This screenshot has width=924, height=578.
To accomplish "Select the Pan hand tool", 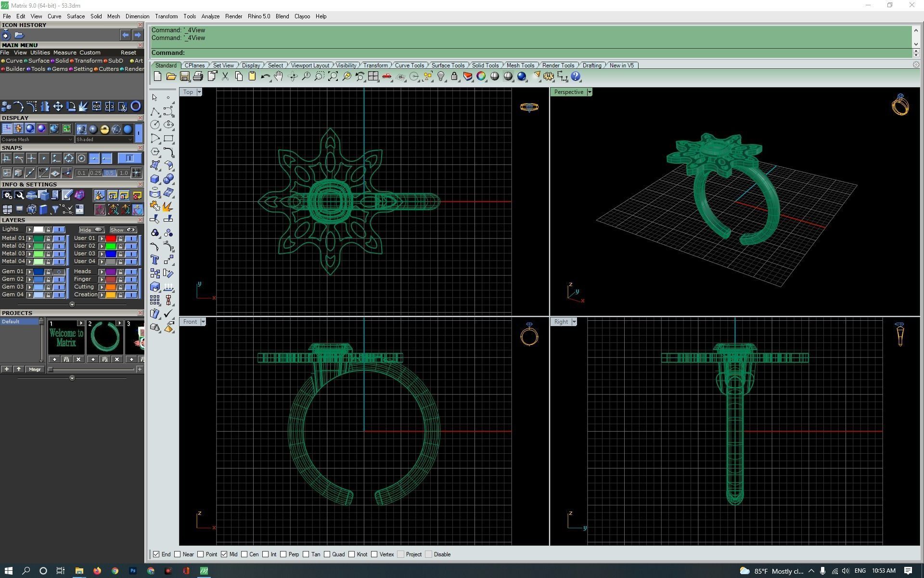I will click(x=279, y=77).
